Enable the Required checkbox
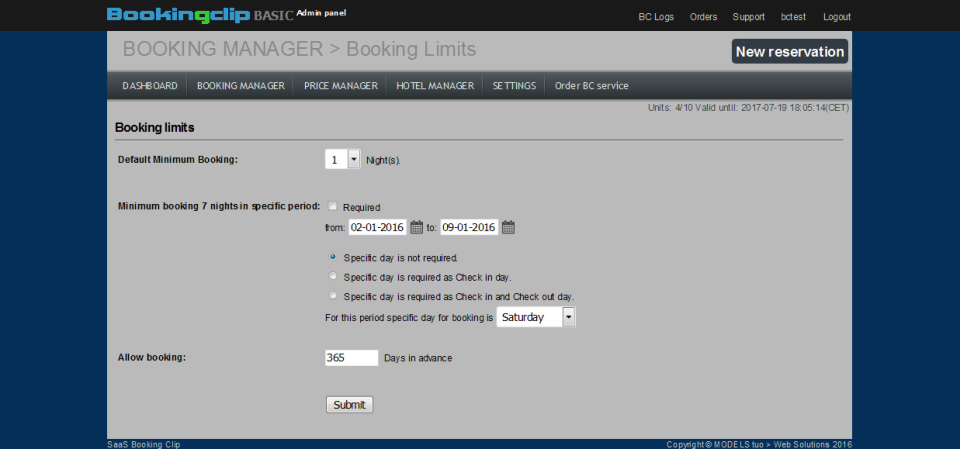 [333, 206]
